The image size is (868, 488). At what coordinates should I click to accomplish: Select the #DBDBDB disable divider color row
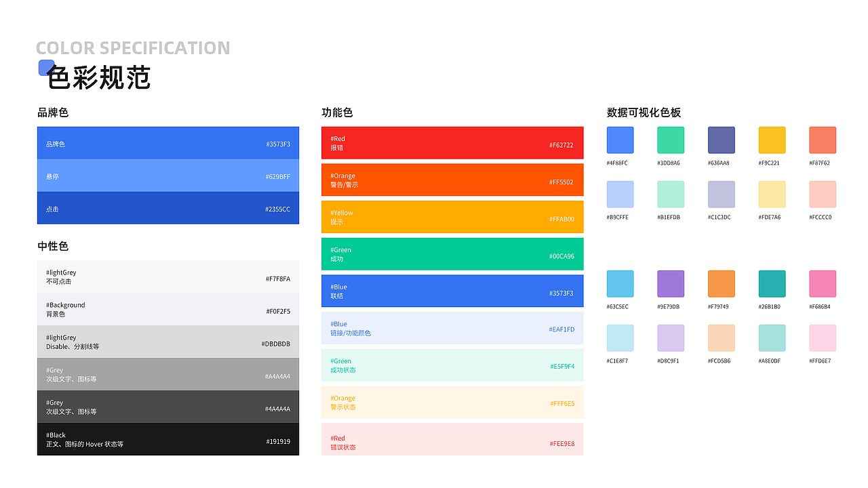coord(167,341)
